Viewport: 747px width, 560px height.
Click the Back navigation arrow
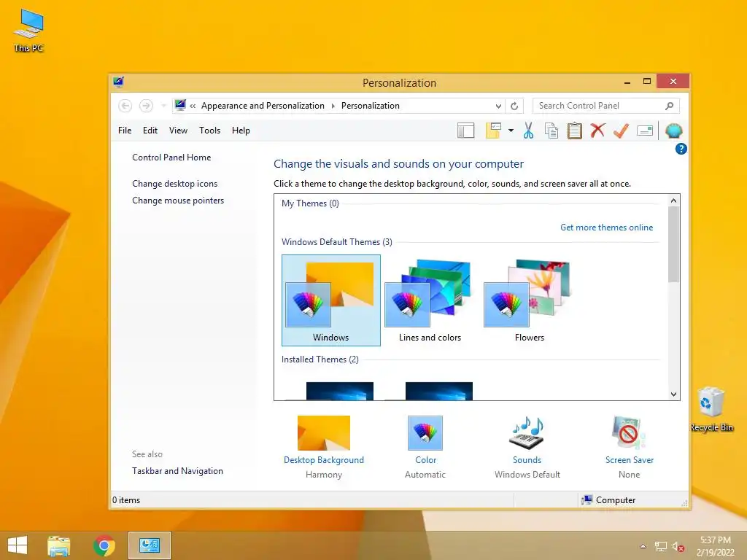[125, 106]
